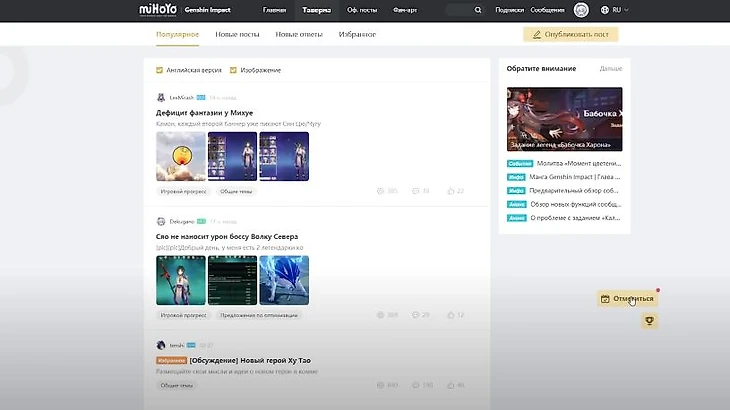Viewport: 730px width, 410px height.
Task: Switch to Новые посты tab
Action: click(x=237, y=34)
